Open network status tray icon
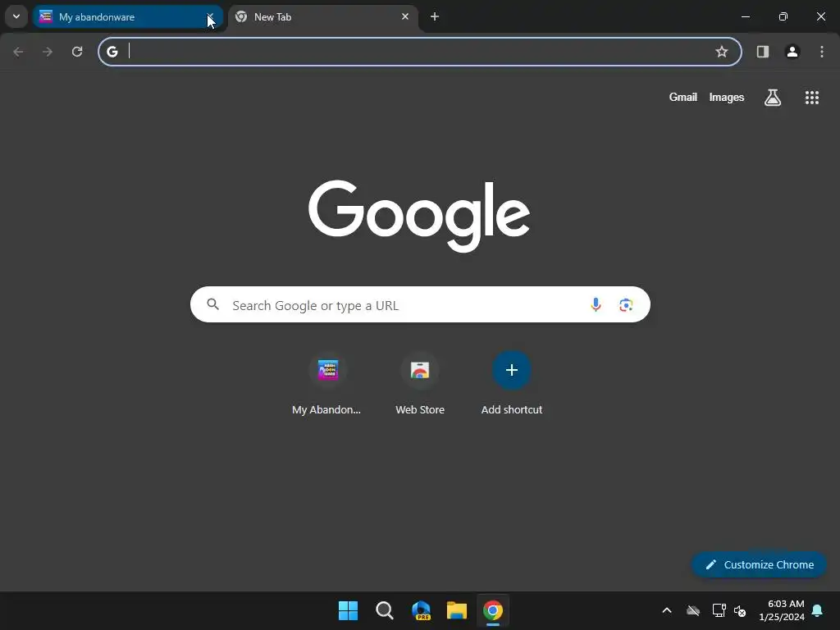 click(719, 610)
